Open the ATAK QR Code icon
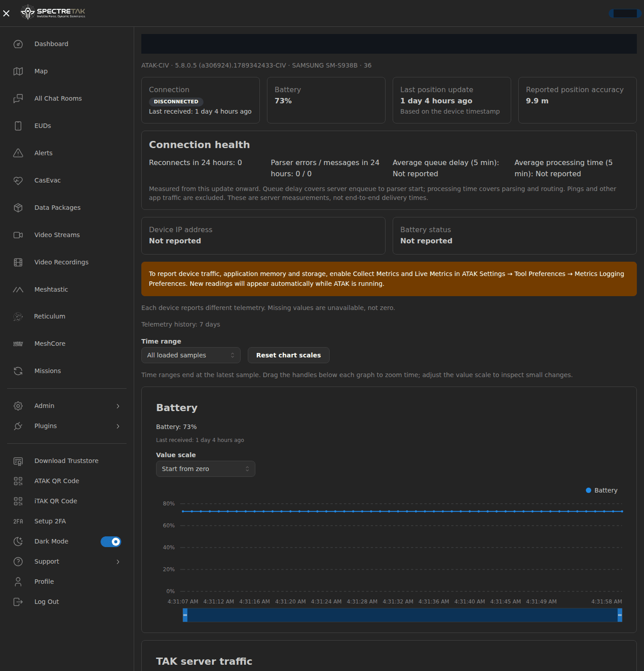644x671 pixels. [18, 481]
